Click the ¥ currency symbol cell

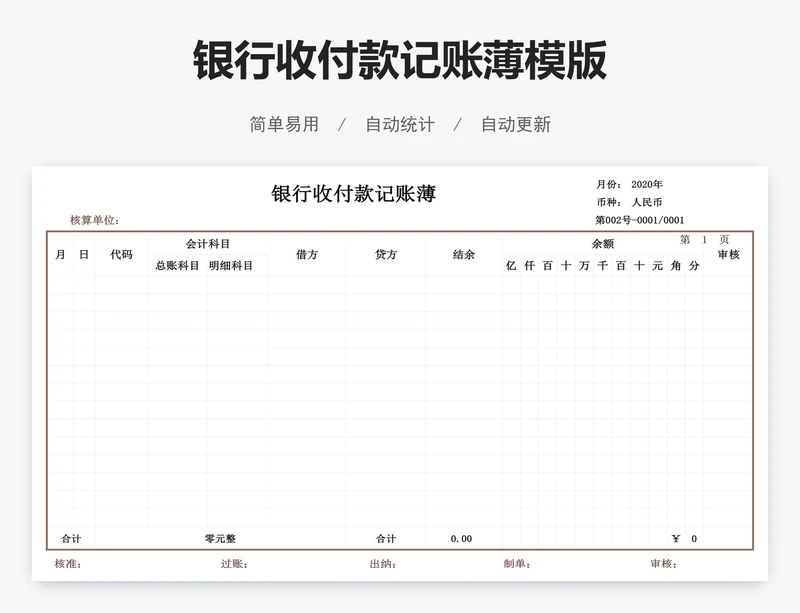coord(676,538)
